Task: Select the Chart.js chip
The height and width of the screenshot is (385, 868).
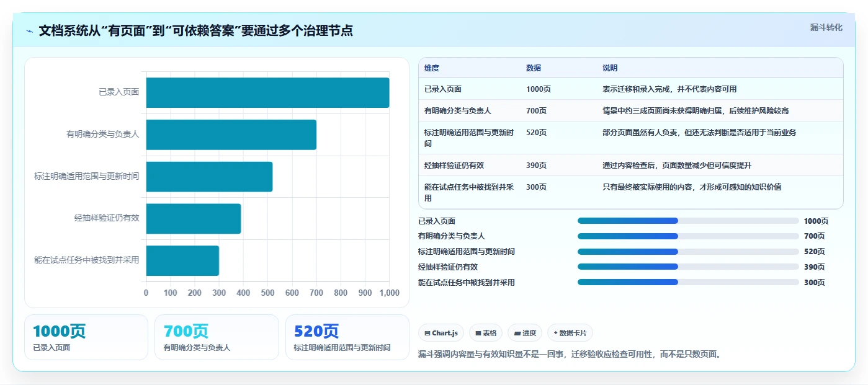Action: click(x=441, y=333)
